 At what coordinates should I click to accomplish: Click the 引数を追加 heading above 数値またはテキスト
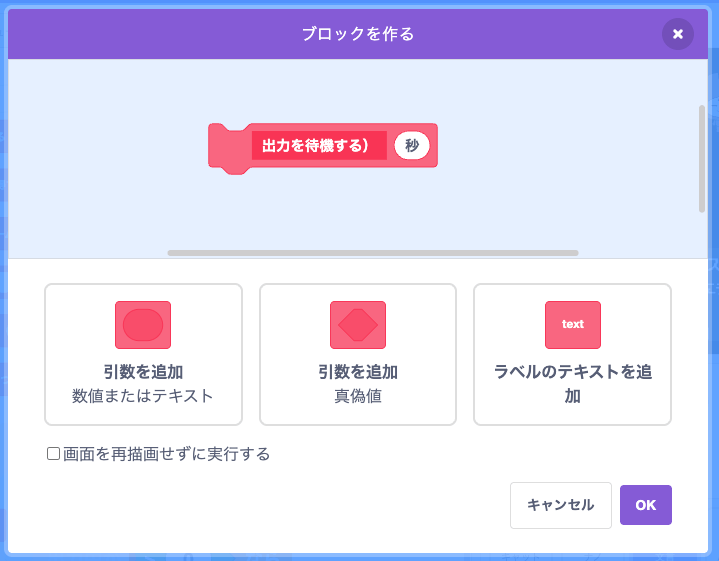(143, 372)
